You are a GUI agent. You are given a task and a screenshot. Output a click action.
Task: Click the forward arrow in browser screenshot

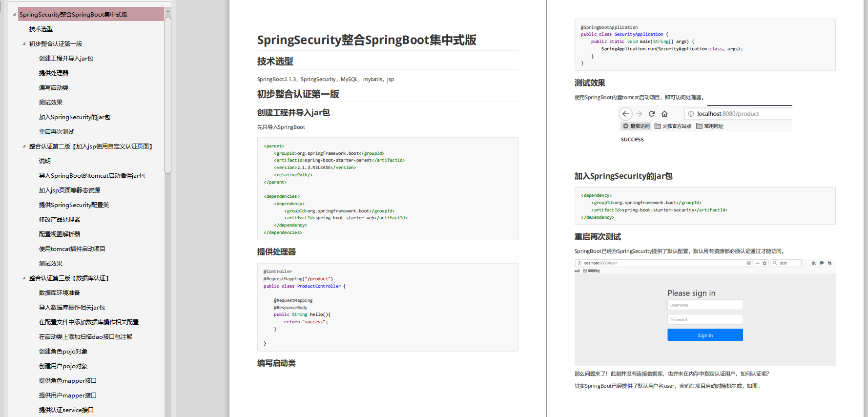pyautogui.click(x=639, y=114)
